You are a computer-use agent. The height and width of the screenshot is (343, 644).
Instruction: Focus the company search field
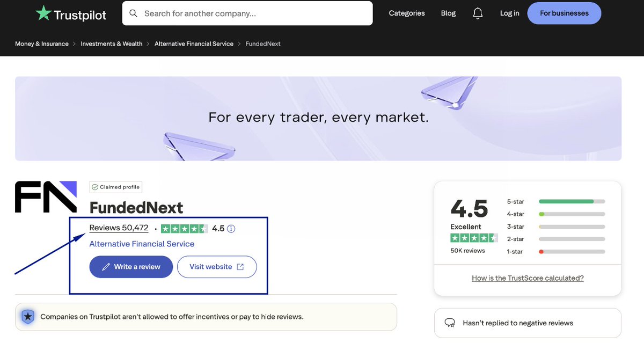click(x=247, y=13)
